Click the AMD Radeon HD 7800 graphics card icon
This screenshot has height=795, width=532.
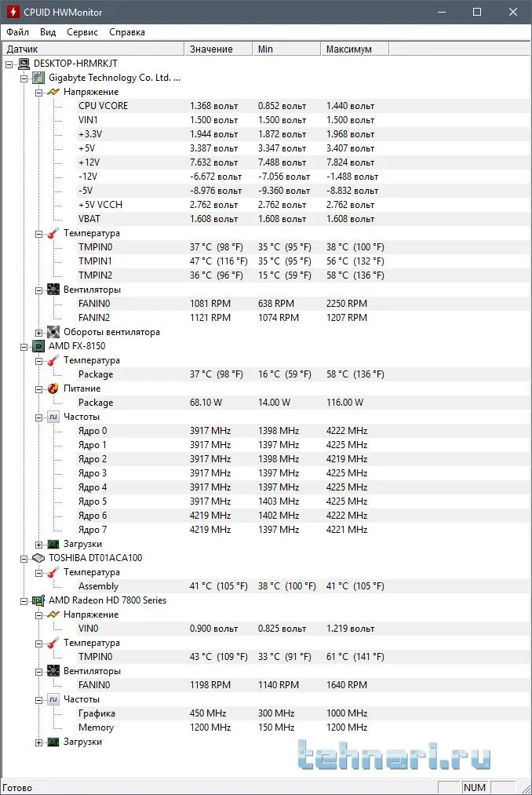38,600
